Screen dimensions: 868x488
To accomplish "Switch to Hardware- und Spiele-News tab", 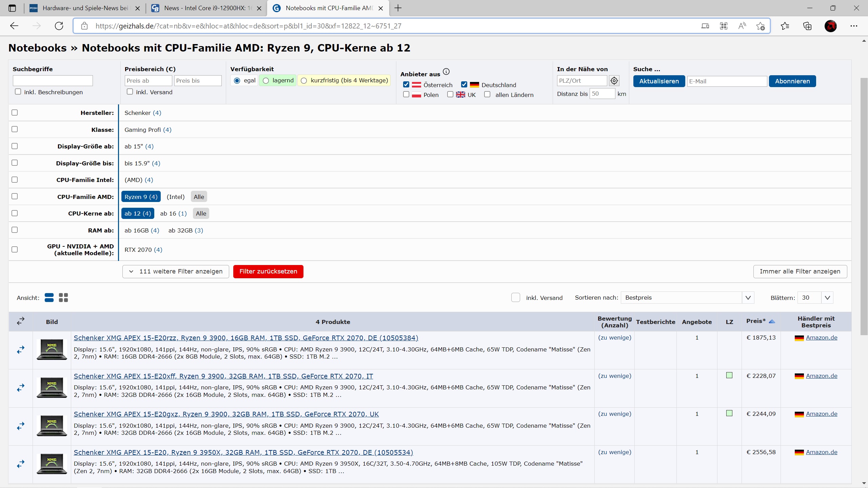I will (x=85, y=8).
